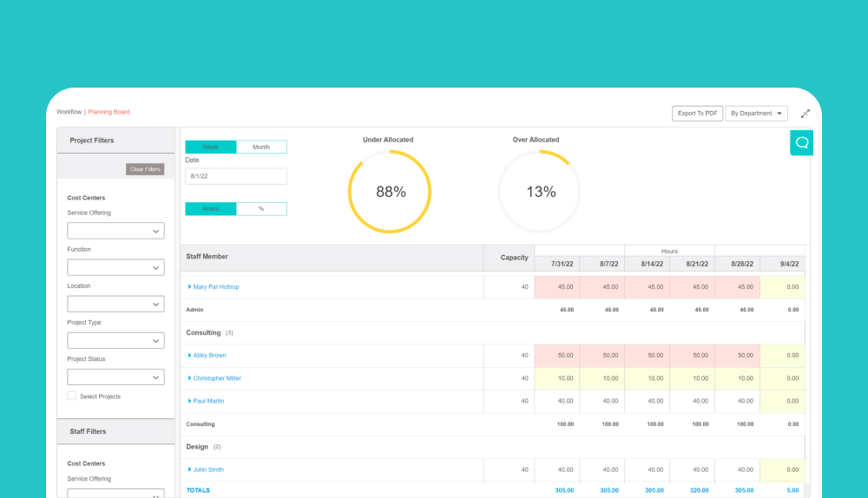This screenshot has height=498, width=868.
Task: Open Paul Martin staff link
Action: point(208,401)
